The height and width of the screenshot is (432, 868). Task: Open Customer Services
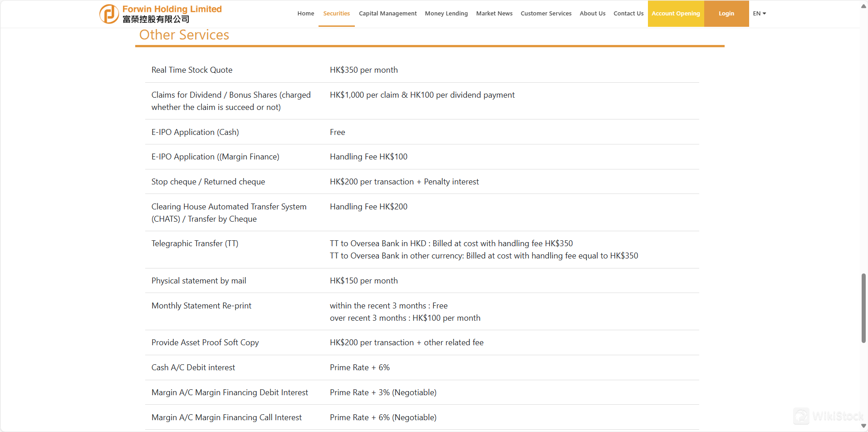coord(546,13)
